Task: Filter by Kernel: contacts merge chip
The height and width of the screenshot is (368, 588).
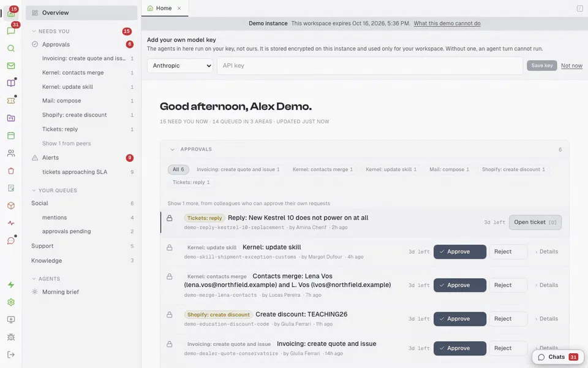Action: point(323,169)
